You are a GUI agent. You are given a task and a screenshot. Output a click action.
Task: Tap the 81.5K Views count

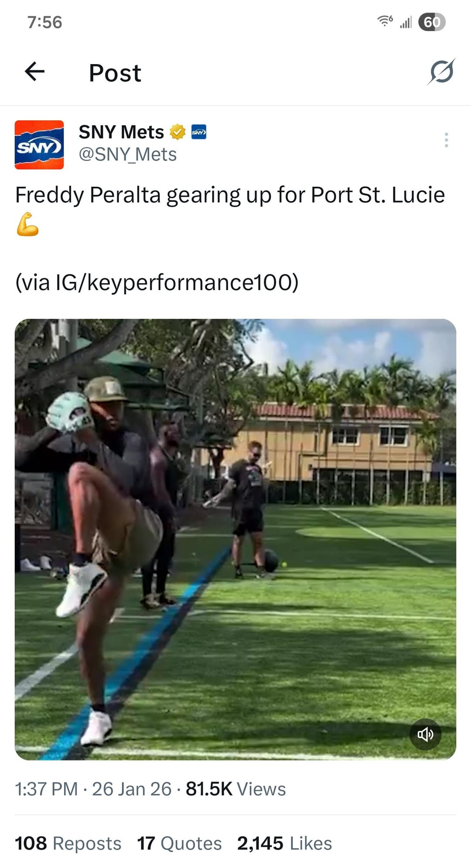[235, 789]
